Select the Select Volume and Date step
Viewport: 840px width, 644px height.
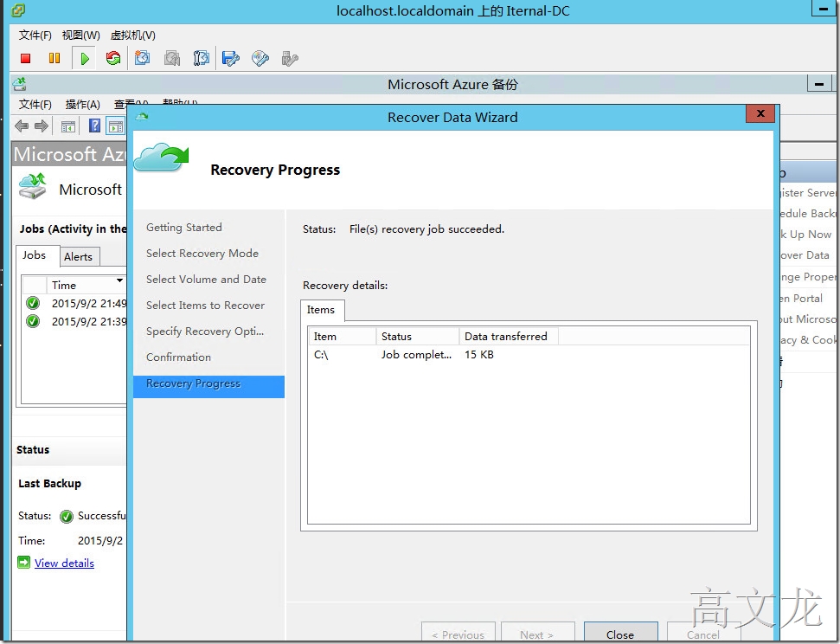[x=206, y=280]
